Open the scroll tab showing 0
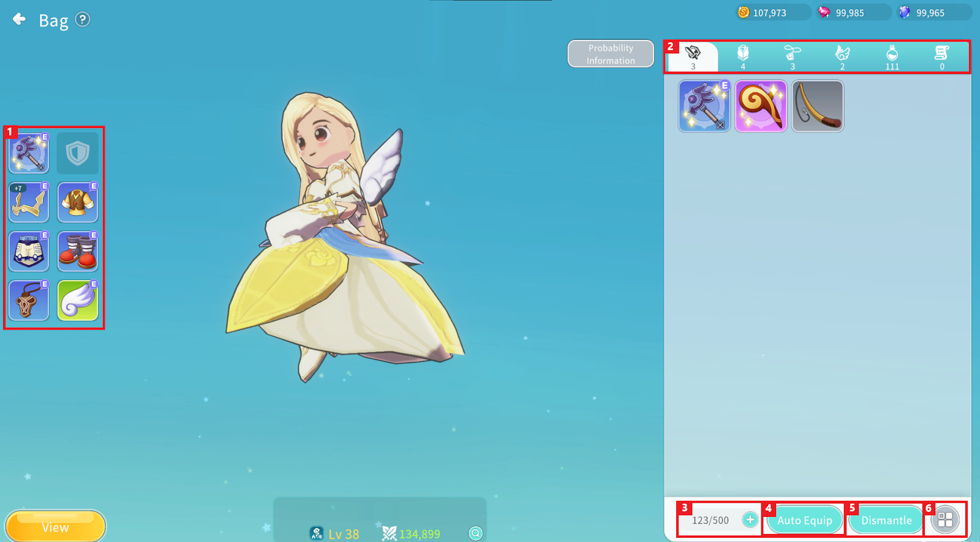The height and width of the screenshot is (542, 980). point(941,57)
